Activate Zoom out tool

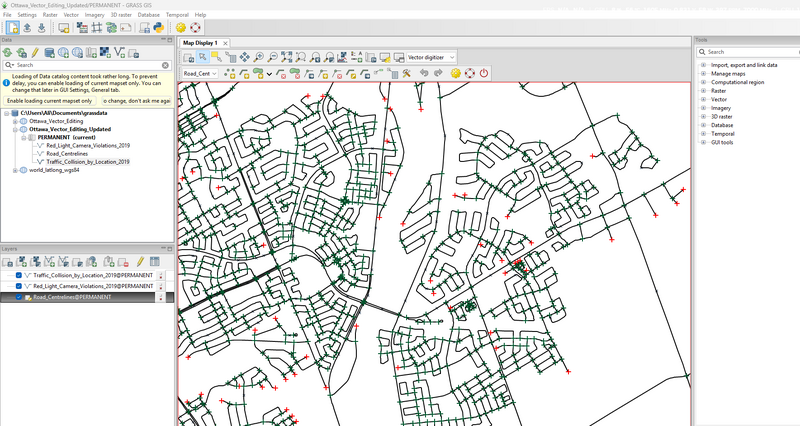tap(273, 57)
